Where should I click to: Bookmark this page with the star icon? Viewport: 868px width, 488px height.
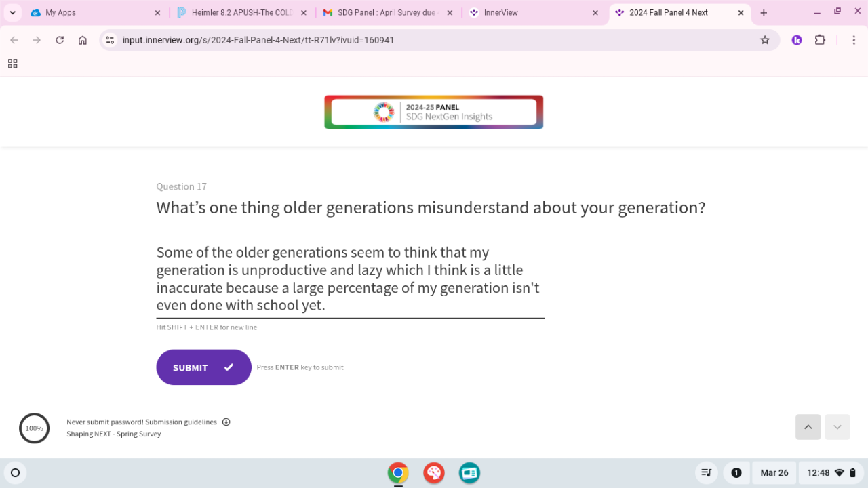click(765, 40)
